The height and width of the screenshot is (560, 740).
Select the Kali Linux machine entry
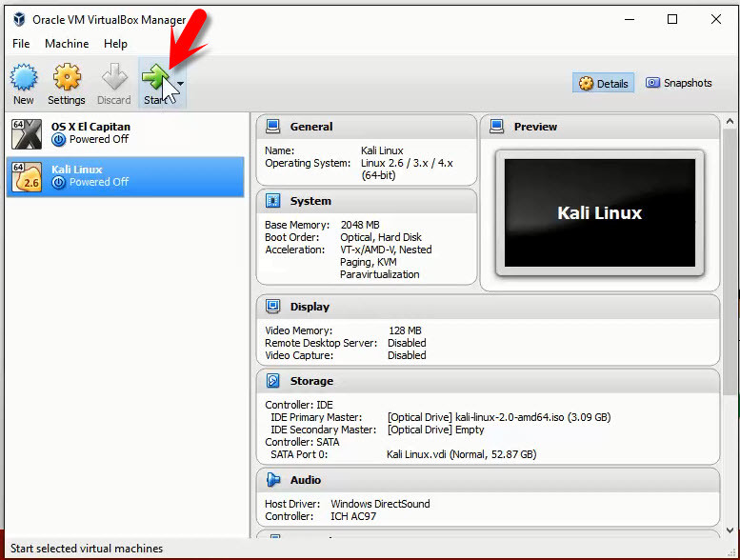pos(125,176)
